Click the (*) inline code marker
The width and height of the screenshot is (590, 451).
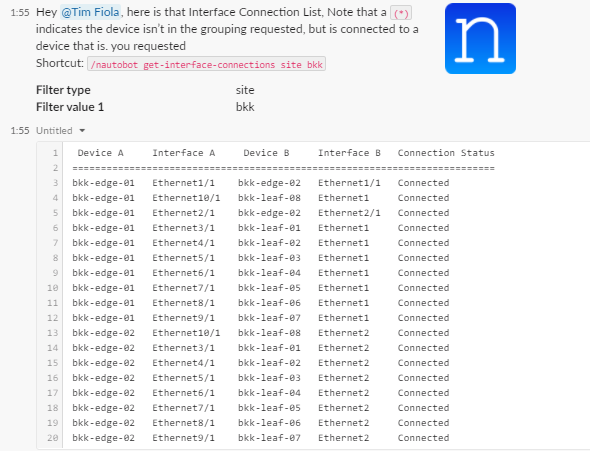click(x=401, y=13)
